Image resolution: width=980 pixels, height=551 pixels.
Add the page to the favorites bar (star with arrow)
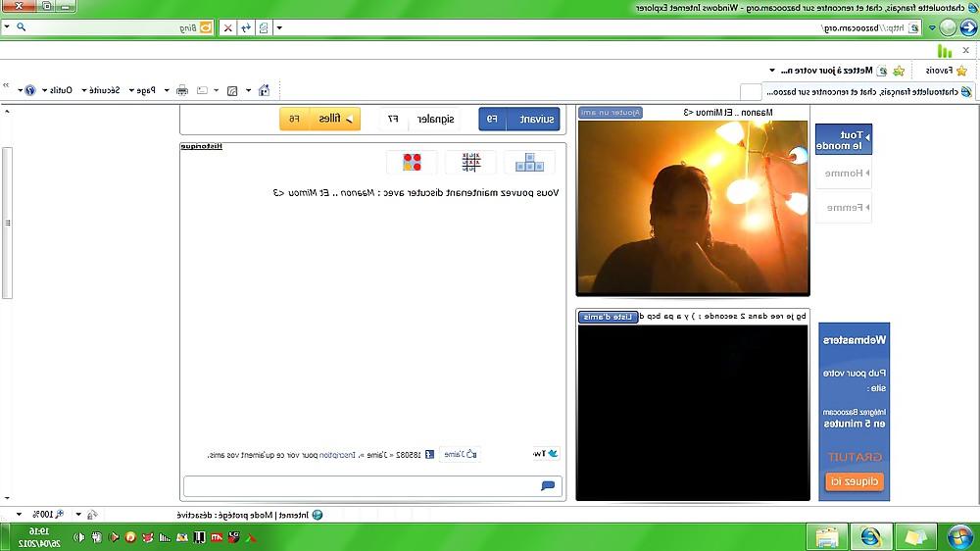899,70
